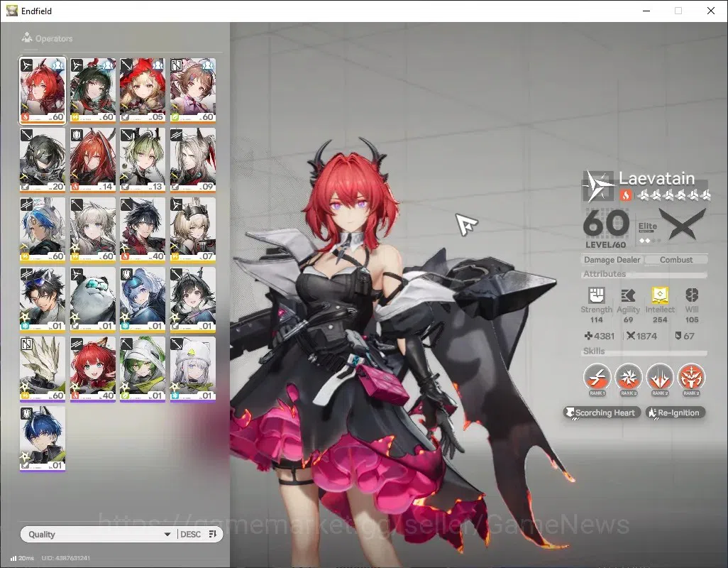Select the panda operator card
This screenshot has width=728, height=568.
93,300
